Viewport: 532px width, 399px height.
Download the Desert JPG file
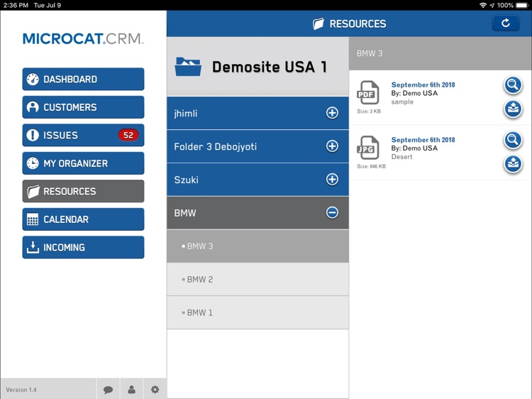pos(513,164)
